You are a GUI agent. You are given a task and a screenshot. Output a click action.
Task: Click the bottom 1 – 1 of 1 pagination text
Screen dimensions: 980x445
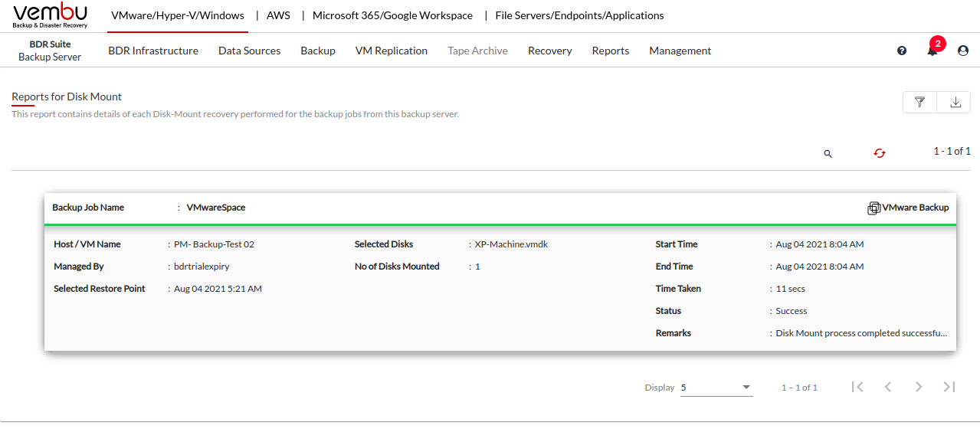[x=799, y=388]
